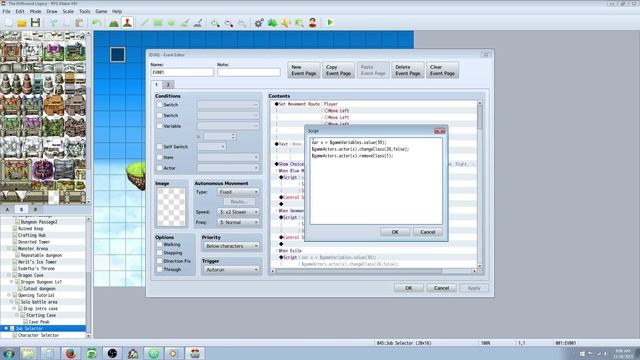This screenshot has height=360, width=640.
Task: Open Firefox from the taskbar
Action: [x=71, y=353]
